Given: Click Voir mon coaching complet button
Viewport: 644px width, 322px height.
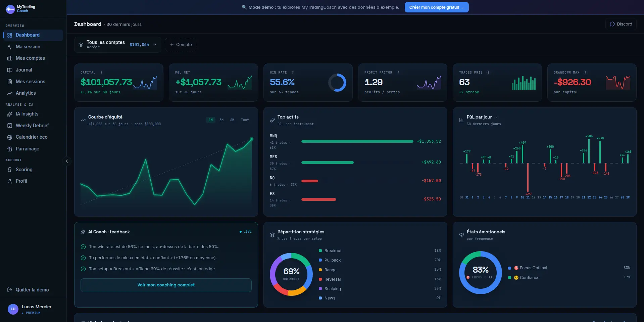Looking at the screenshot, I should (x=166, y=285).
